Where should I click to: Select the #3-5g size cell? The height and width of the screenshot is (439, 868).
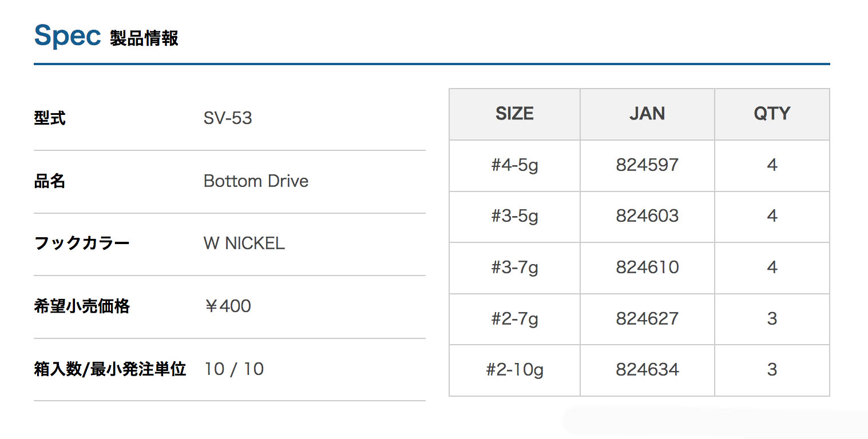pyautogui.click(x=514, y=216)
